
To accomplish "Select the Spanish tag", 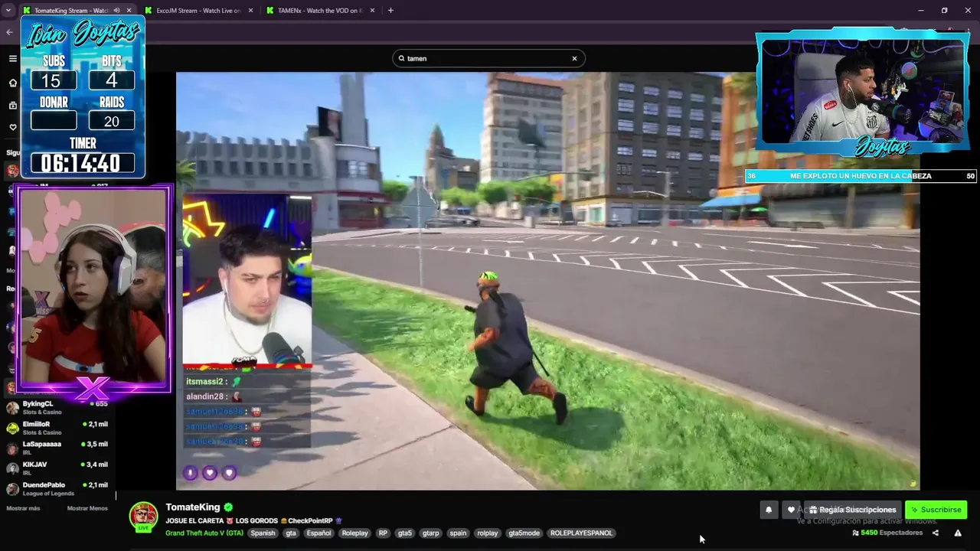I will pos(263,533).
